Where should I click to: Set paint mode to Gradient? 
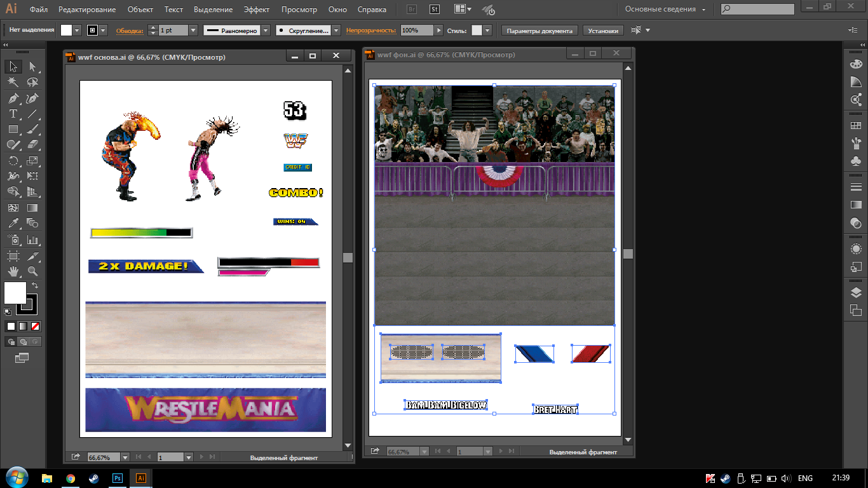tap(24, 326)
